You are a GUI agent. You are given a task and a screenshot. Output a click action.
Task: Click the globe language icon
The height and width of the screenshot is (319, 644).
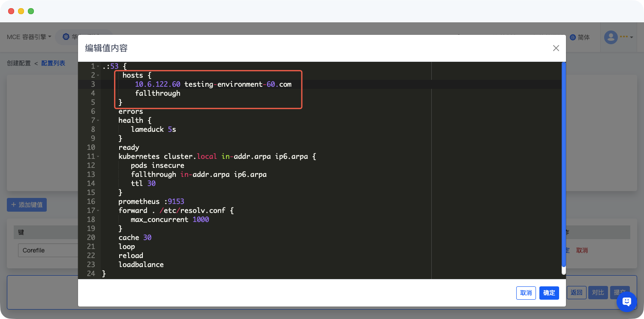tap(572, 37)
